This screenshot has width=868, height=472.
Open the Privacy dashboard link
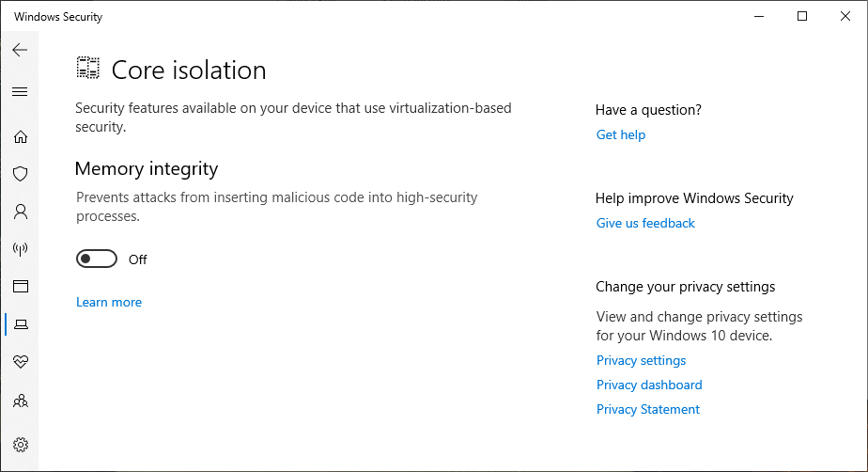(x=649, y=385)
